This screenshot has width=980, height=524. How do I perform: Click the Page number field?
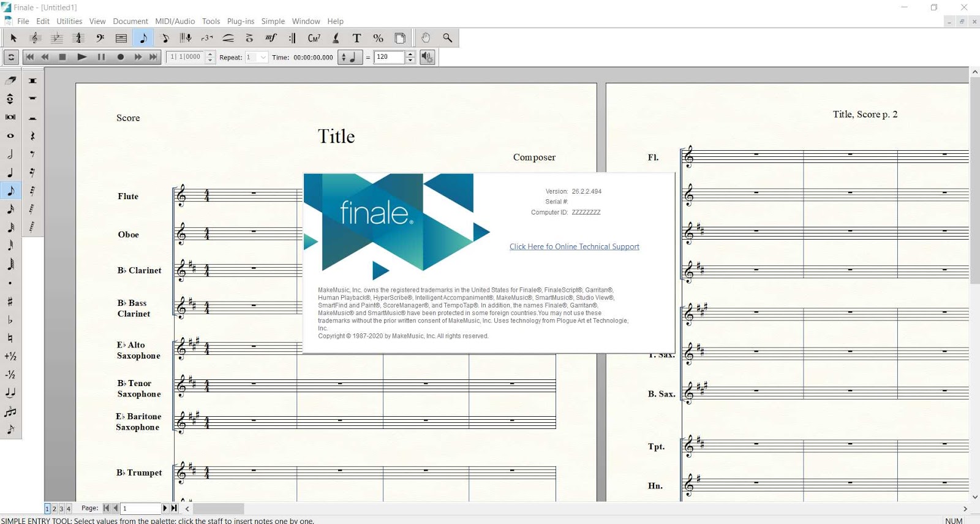tap(140, 508)
